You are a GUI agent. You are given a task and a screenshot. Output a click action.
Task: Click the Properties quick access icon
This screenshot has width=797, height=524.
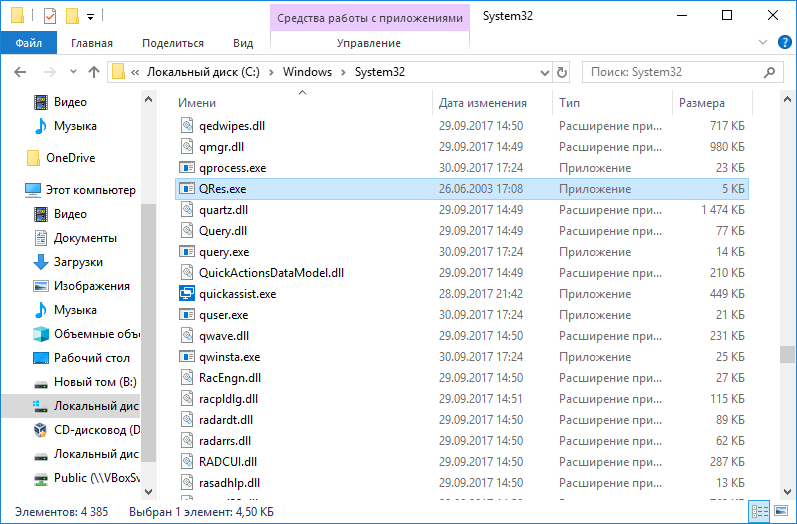(x=50, y=16)
